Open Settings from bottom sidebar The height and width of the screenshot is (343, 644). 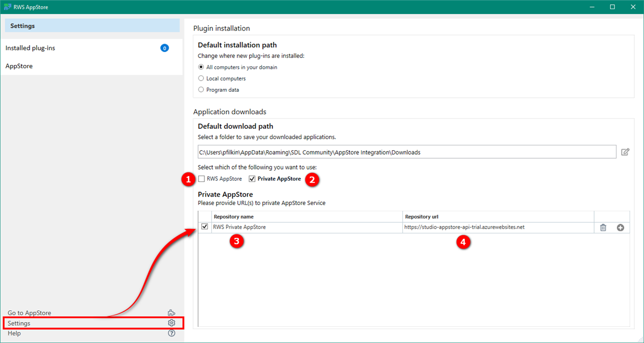(93, 323)
